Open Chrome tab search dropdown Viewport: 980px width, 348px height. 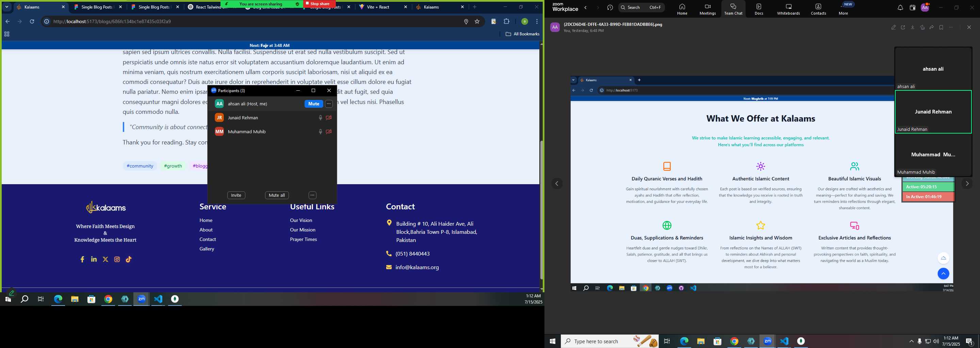(x=6, y=7)
